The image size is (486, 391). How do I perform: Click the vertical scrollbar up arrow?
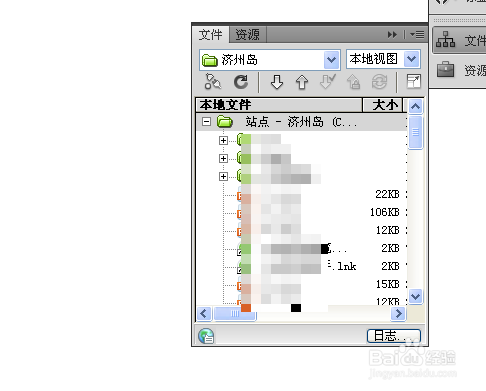[x=415, y=107]
